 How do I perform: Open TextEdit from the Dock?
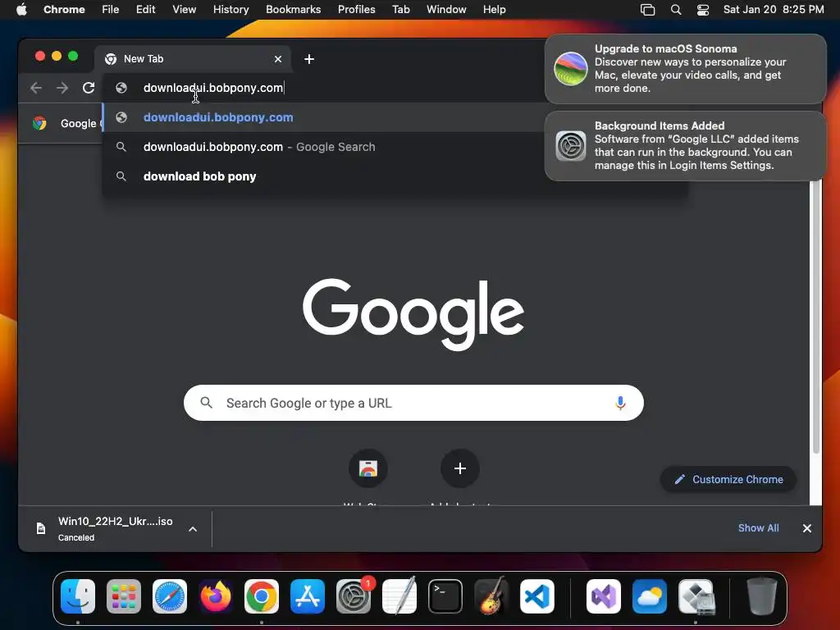click(399, 596)
